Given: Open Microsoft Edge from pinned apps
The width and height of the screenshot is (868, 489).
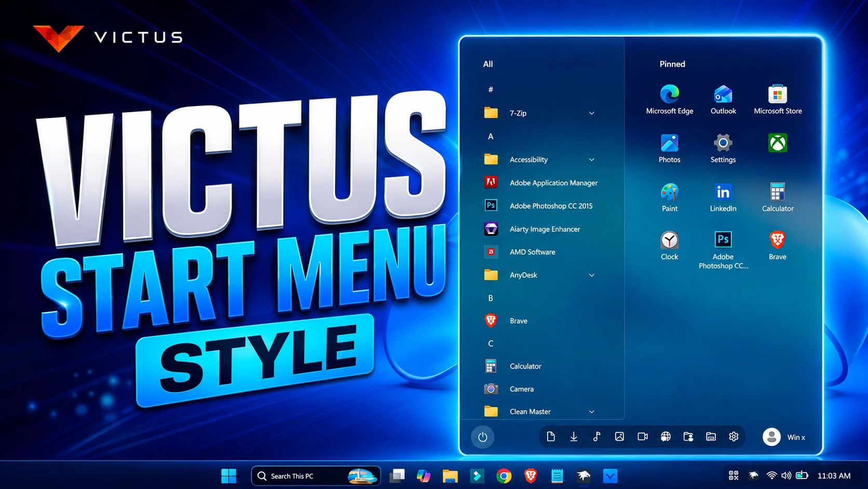Looking at the screenshot, I should [669, 99].
